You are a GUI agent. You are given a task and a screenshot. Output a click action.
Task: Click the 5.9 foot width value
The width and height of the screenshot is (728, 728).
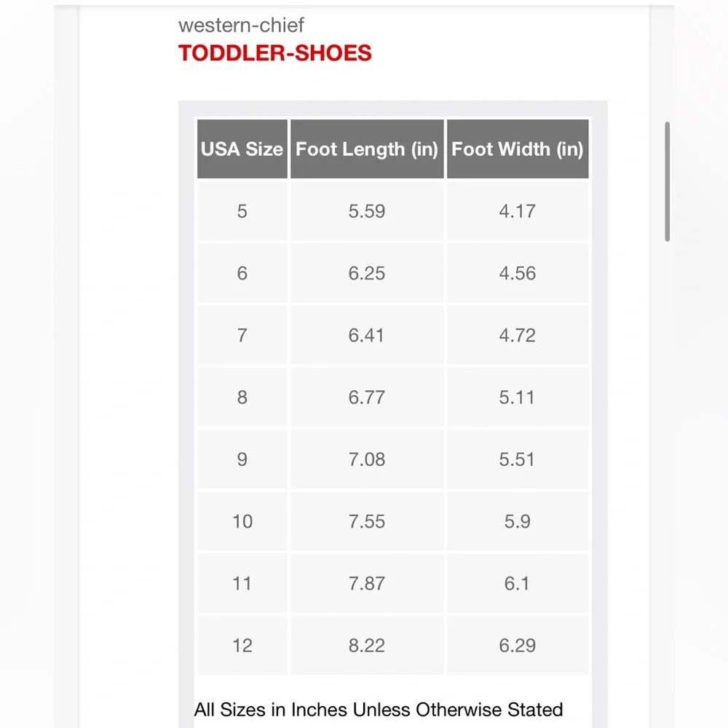(x=517, y=521)
